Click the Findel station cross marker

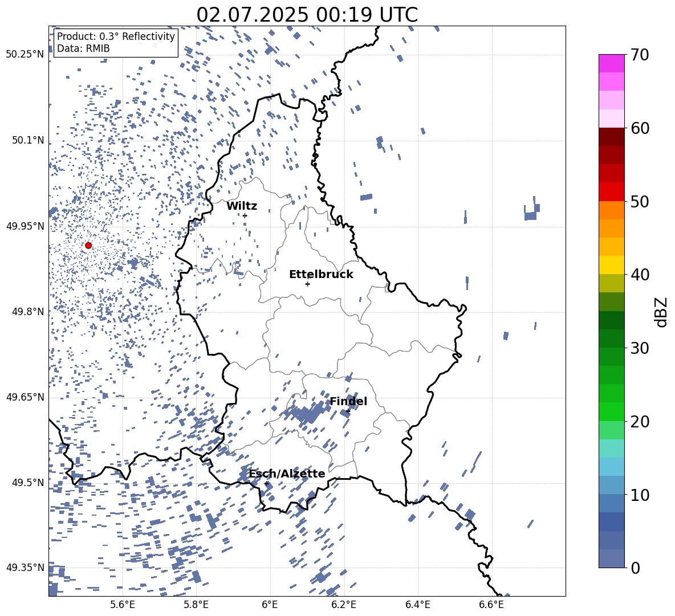pyautogui.click(x=348, y=411)
